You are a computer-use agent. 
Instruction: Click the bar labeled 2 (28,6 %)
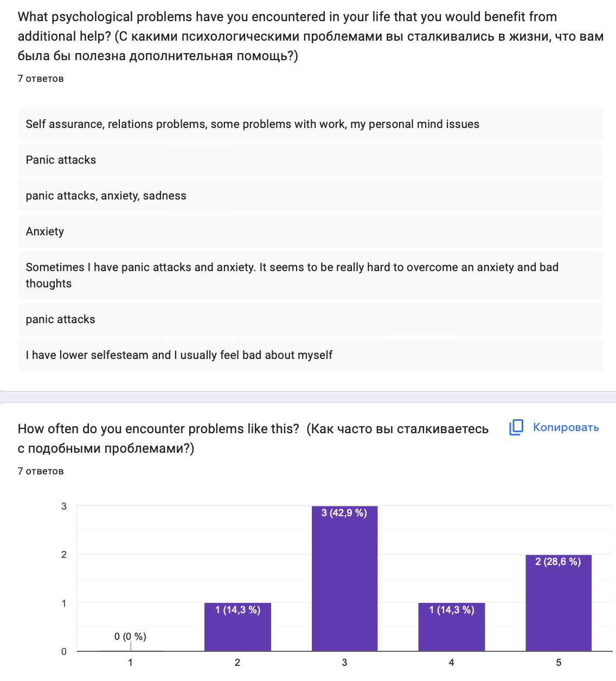(559, 602)
